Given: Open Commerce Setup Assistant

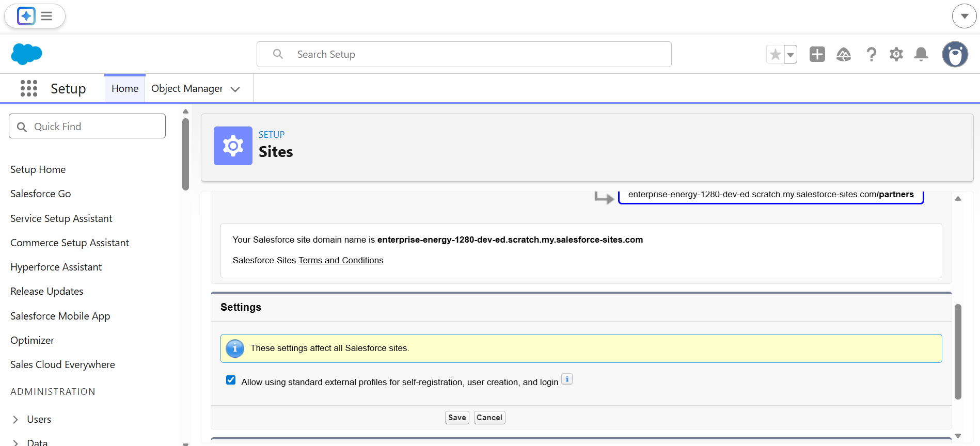Looking at the screenshot, I should click(70, 243).
